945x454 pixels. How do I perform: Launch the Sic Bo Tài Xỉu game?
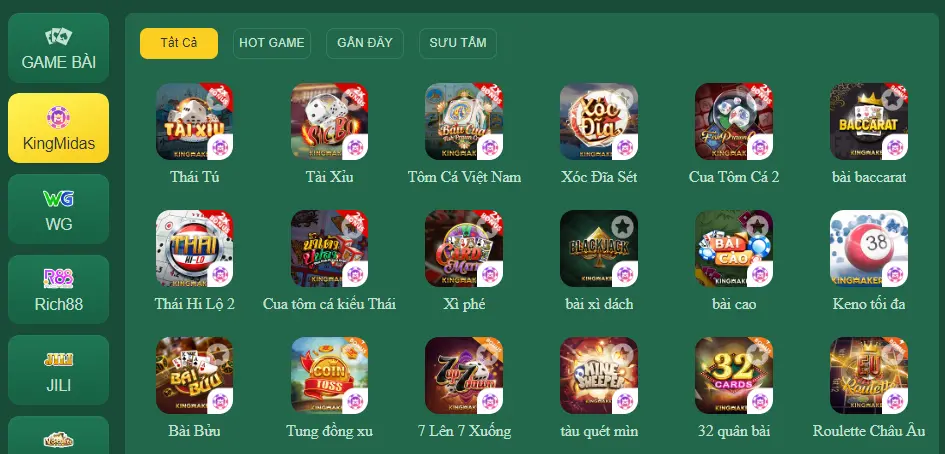click(x=329, y=121)
